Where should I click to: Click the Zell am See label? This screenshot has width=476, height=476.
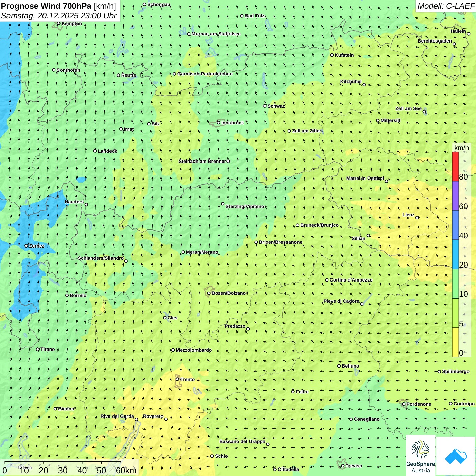click(408, 108)
